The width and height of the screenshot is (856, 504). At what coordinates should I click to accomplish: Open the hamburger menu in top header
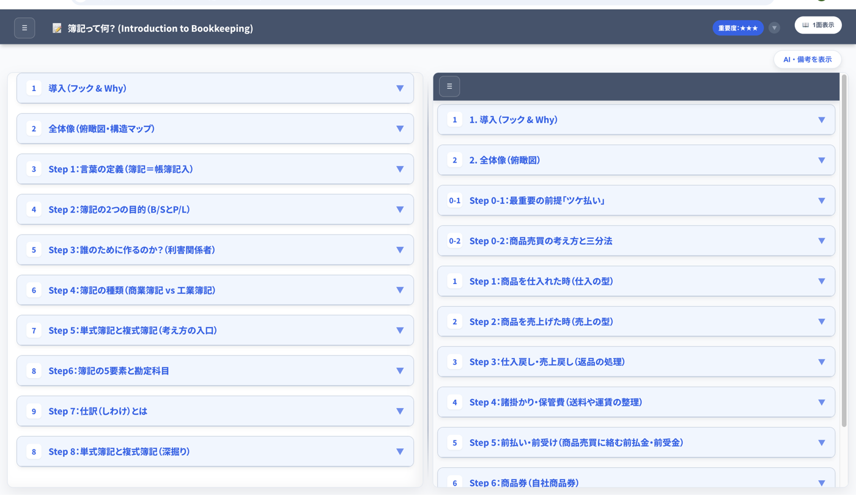point(24,27)
